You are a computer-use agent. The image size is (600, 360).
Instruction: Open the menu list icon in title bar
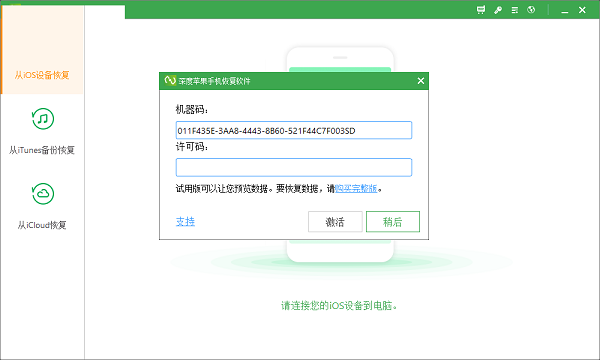pyautogui.click(x=515, y=10)
